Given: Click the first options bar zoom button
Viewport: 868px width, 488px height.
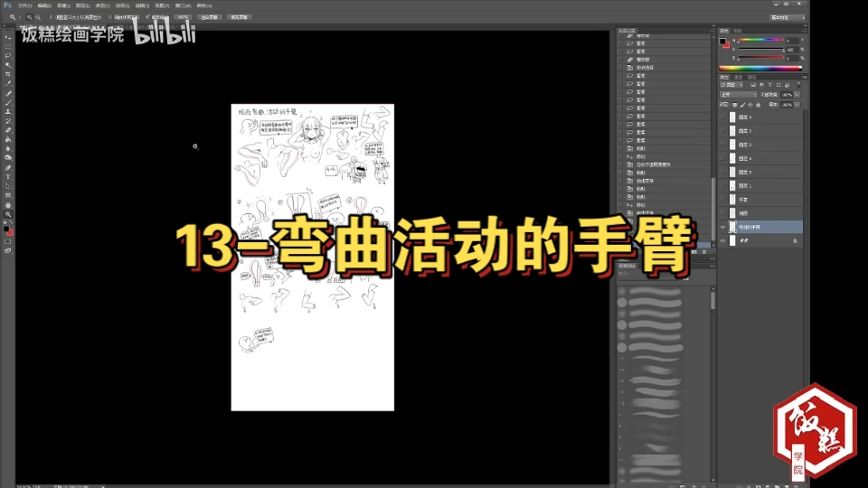Looking at the screenshot, I should pos(184,17).
